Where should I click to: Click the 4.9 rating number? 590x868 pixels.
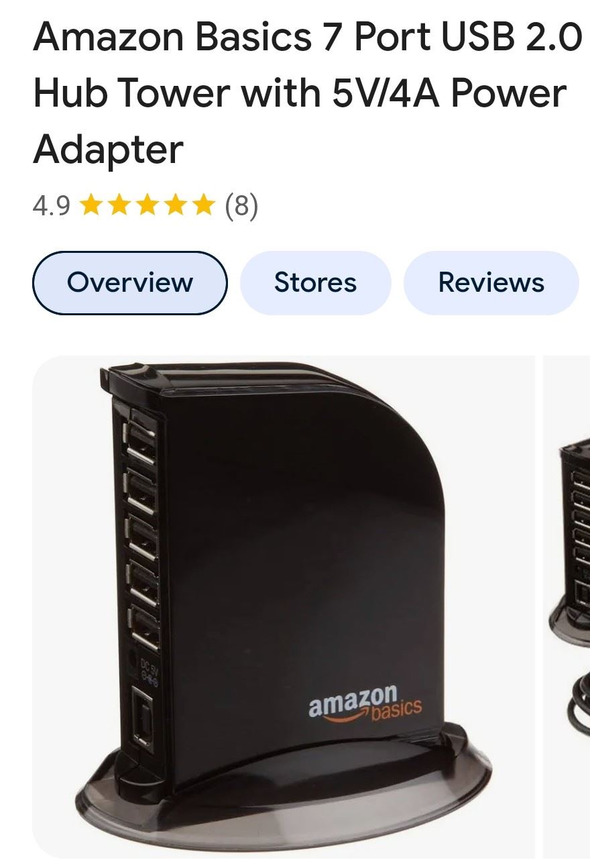click(x=51, y=206)
